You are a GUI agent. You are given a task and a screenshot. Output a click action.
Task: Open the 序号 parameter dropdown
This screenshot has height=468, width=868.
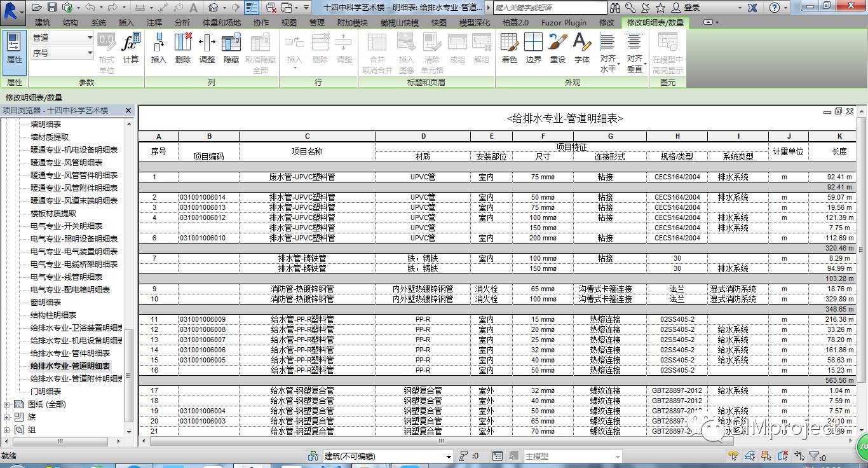click(62, 53)
